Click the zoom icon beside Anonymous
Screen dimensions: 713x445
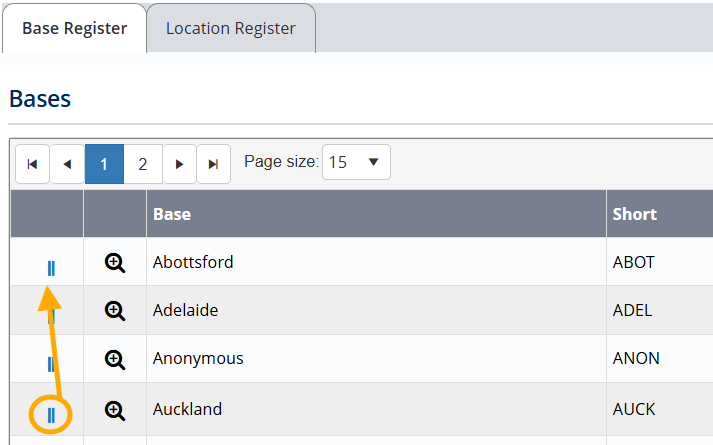tap(115, 359)
